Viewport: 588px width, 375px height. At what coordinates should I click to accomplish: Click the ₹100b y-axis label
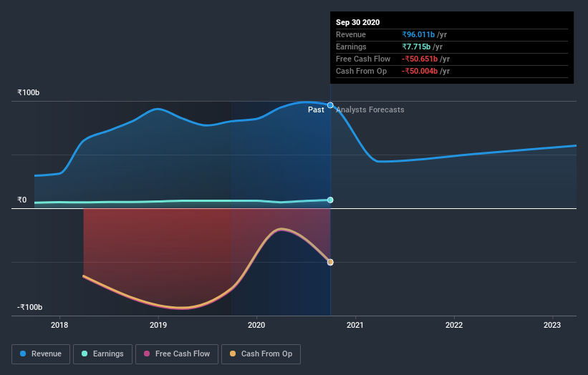28,92
